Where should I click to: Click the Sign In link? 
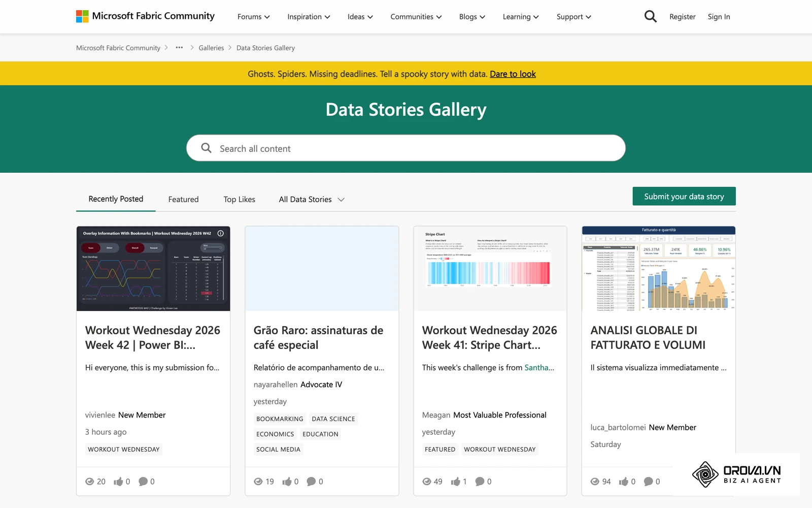[719, 17]
